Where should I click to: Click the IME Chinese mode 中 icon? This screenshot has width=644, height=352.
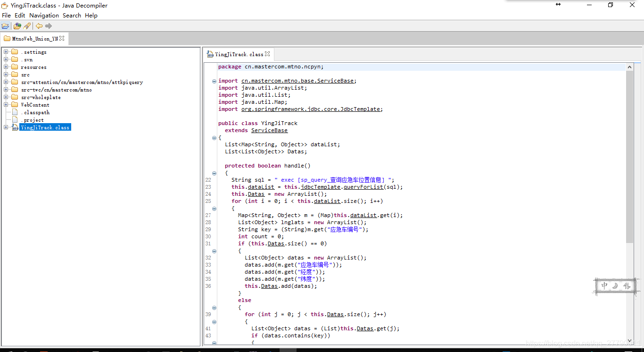coord(604,285)
